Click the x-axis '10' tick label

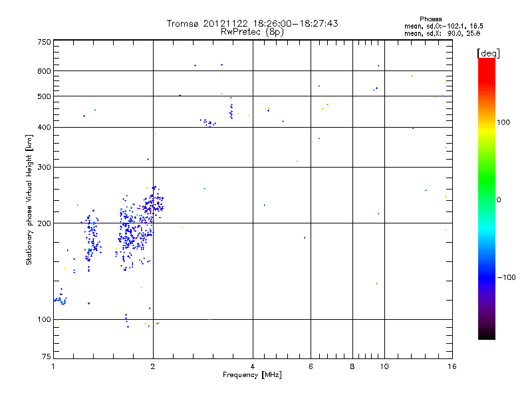coord(384,366)
